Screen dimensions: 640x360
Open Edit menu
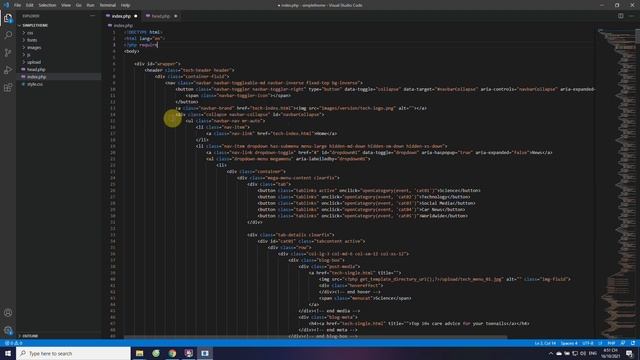pos(30,5)
